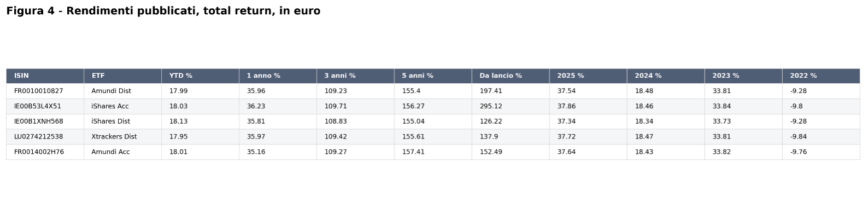
Task: Click the 2022 % column header
Action: (x=821, y=76)
